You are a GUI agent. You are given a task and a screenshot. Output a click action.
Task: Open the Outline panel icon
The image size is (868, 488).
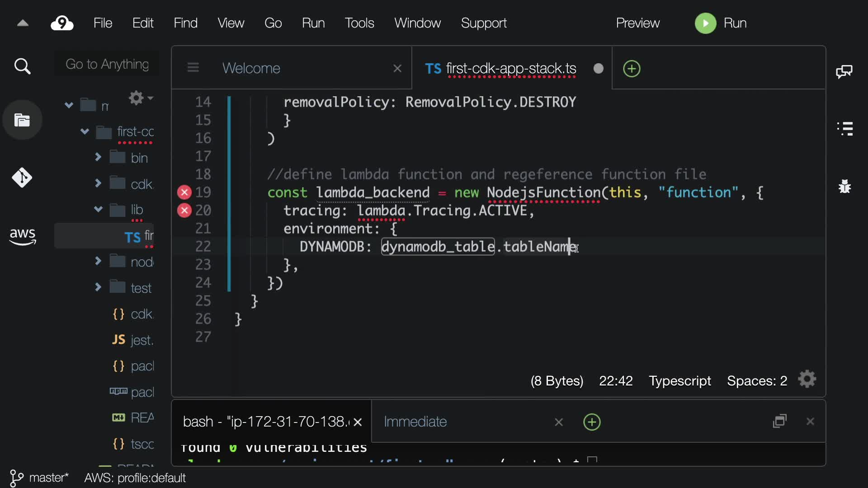pyautogui.click(x=845, y=128)
